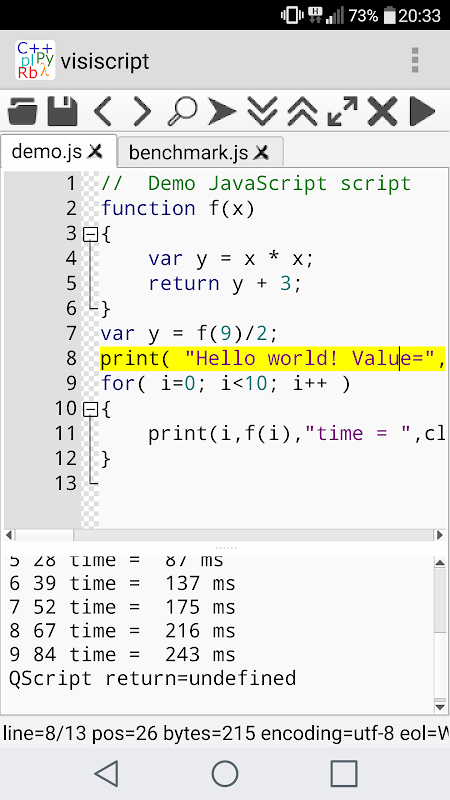Run the script with the play triangle
This screenshot has height=800, width=450.
[x=422, y=111]
